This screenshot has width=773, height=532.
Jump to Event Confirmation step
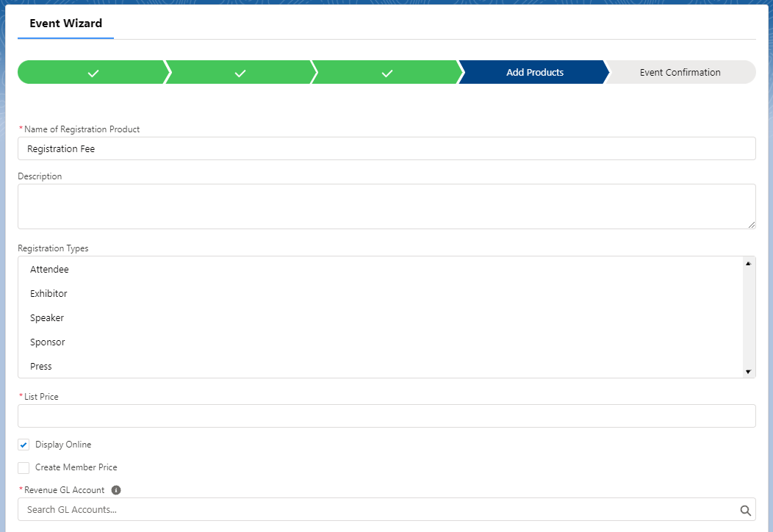(680, 73)
